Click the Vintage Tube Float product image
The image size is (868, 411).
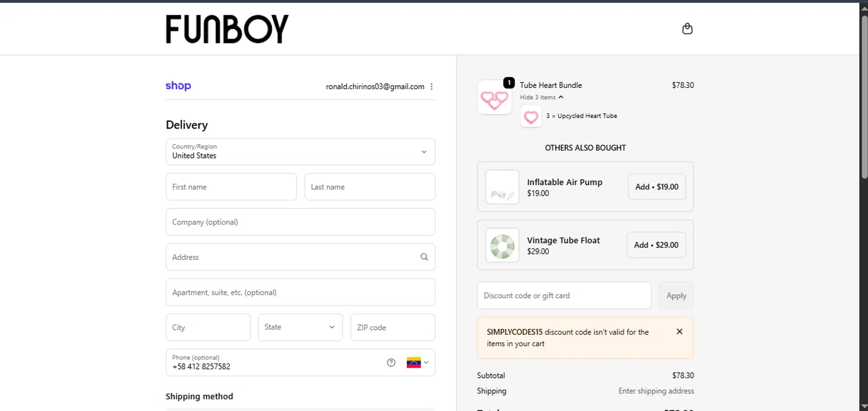pyautogui.click(x=502, y=245)
